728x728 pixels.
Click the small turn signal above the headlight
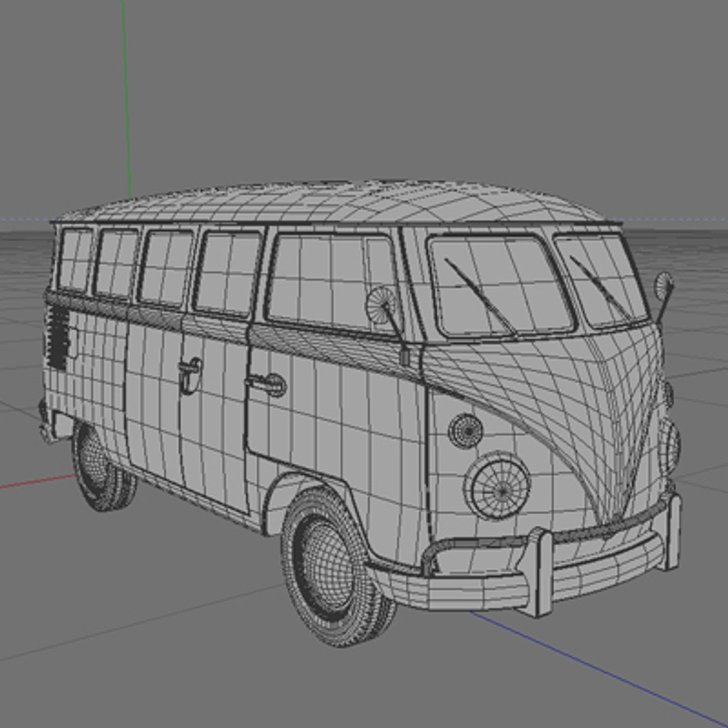point(466,430)
